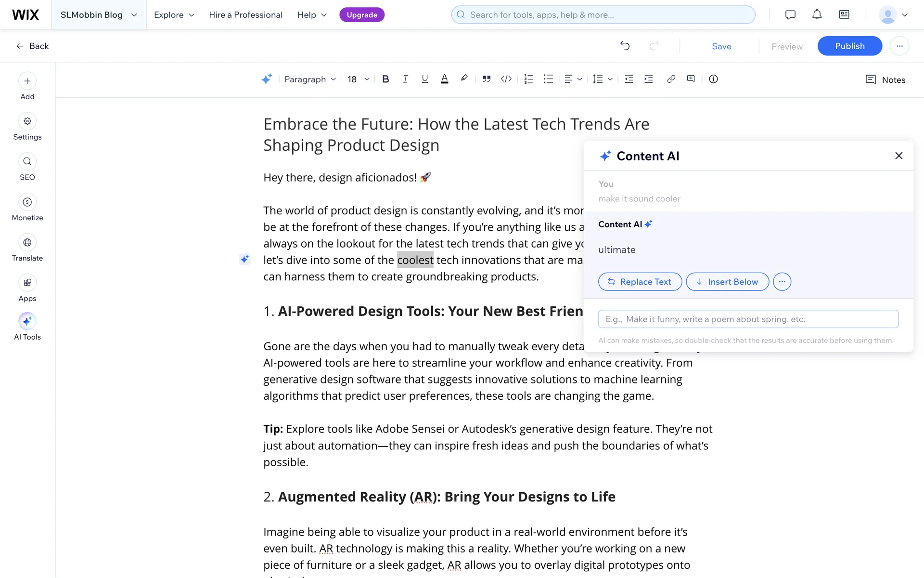Insert a block quote
The width and height of the screenshot is (924, 578).
coord(487,79)
